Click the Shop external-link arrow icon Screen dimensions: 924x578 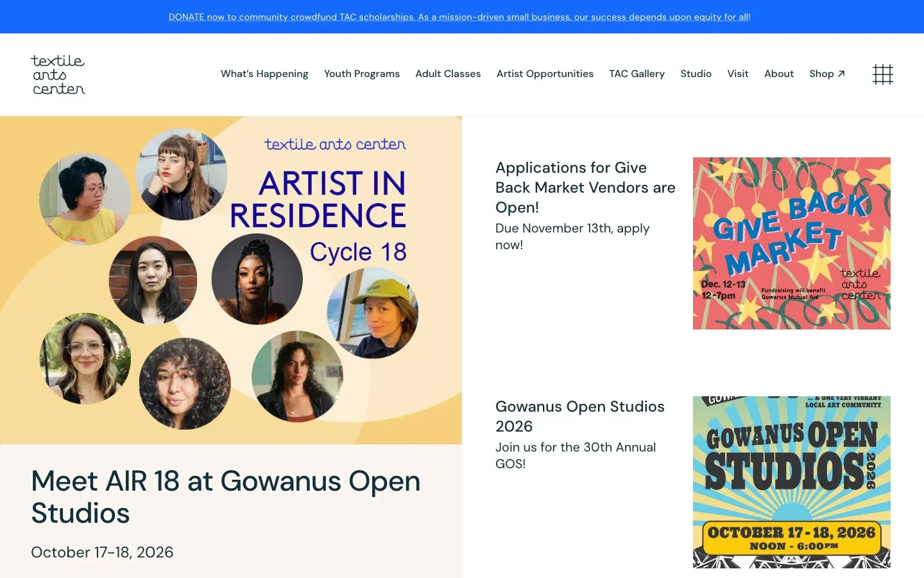841,74
